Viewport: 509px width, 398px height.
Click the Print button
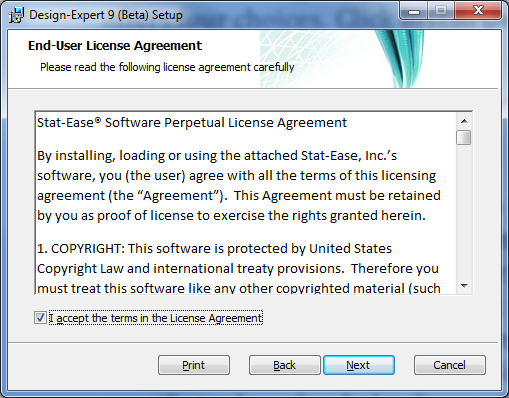[194, 365]
